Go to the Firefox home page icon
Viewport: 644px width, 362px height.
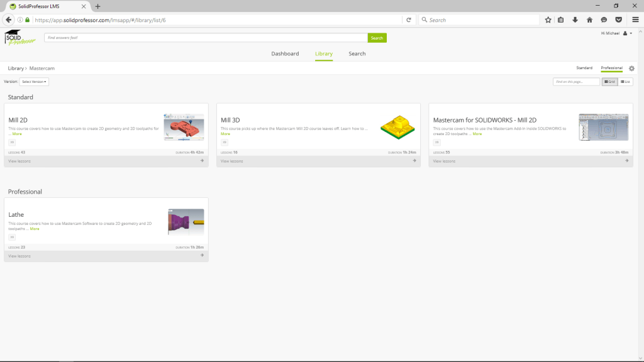coord(589,20)
